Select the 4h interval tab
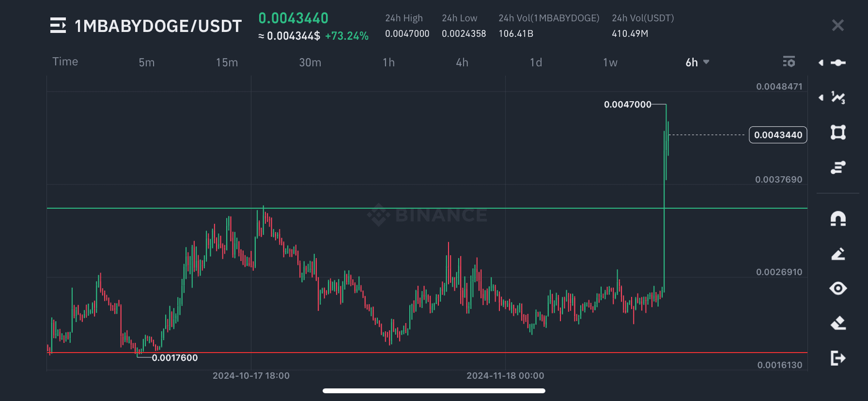The height and width of the screenshot is (401, 868). 462,62
